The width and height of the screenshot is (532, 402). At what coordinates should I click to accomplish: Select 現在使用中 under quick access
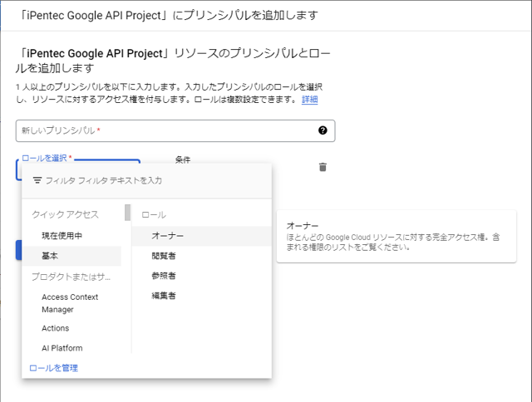pos(71,236)
